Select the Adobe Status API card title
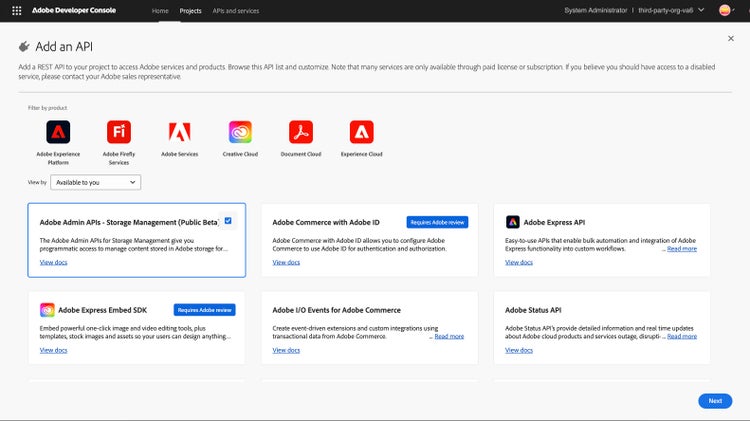Image resolution: width=750 pixels, height=421 pixels. [x=533, y=310]
